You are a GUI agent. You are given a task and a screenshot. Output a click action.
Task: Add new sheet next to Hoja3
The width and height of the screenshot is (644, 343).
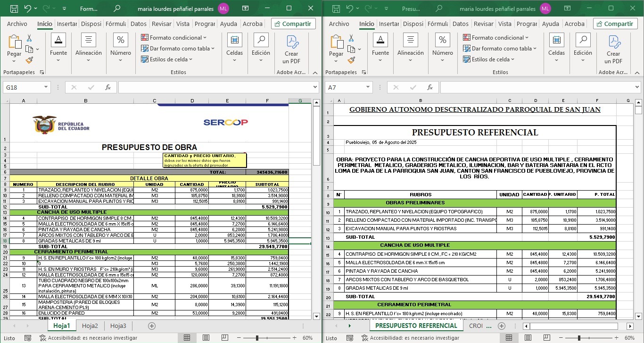(x=152, y=326)
